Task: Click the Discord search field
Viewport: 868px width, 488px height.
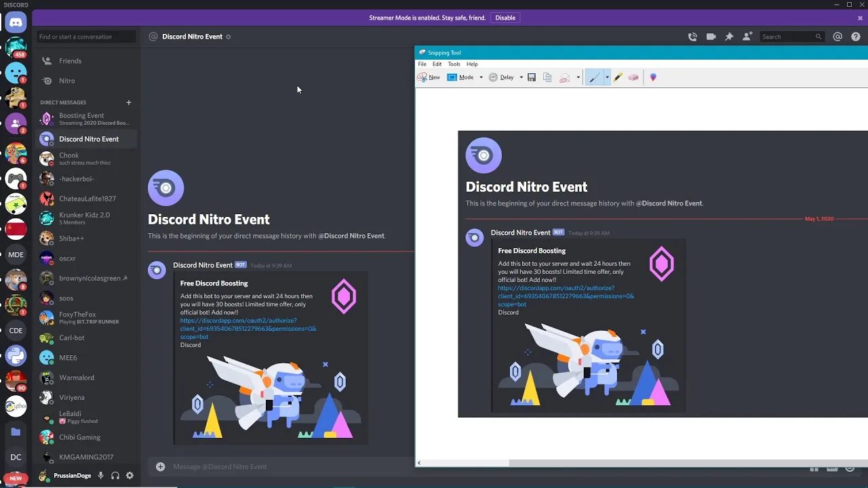Action: pos(791,37)
